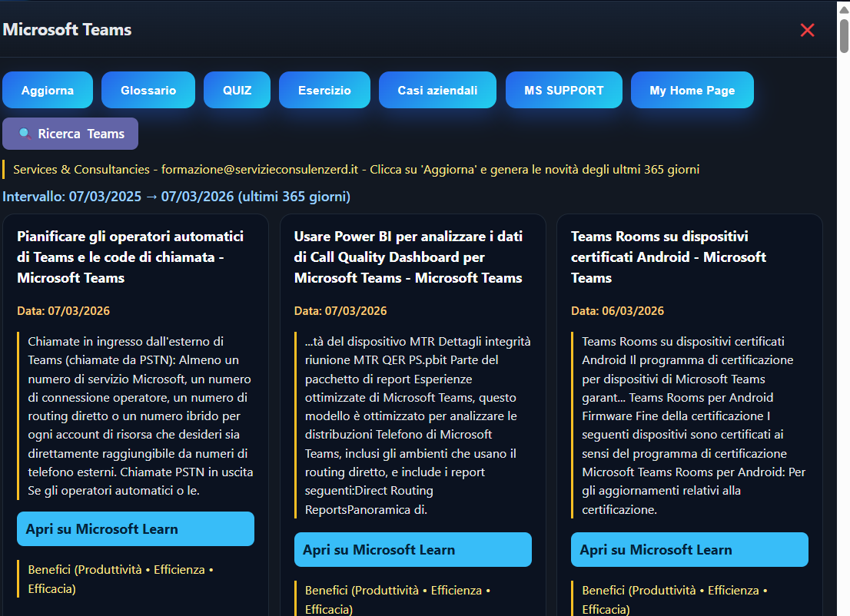Click Benefici text in the Power BI card
This screenshot has width=850, height=616.
coord(397,599)
